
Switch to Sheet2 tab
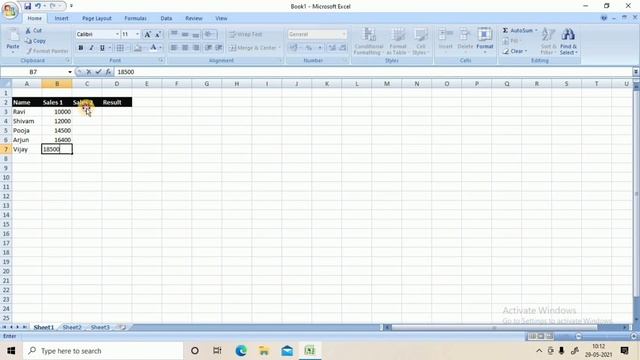click(72, 327)
